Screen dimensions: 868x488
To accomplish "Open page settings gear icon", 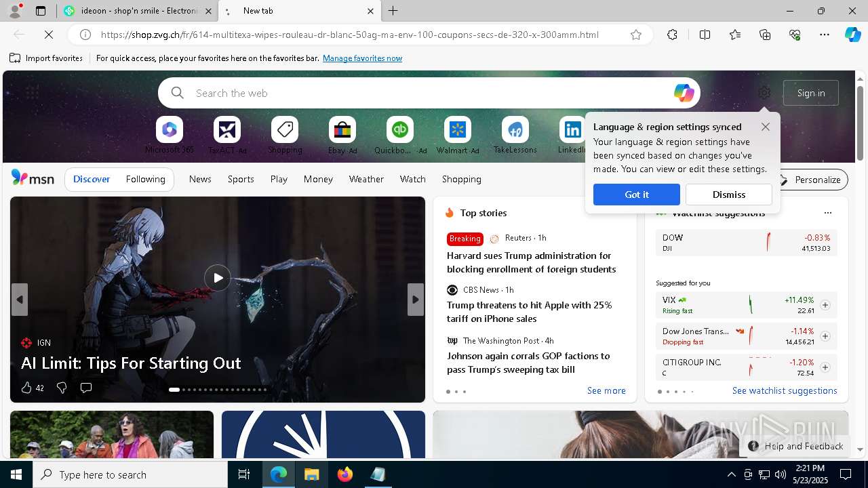I will point(764,93).
